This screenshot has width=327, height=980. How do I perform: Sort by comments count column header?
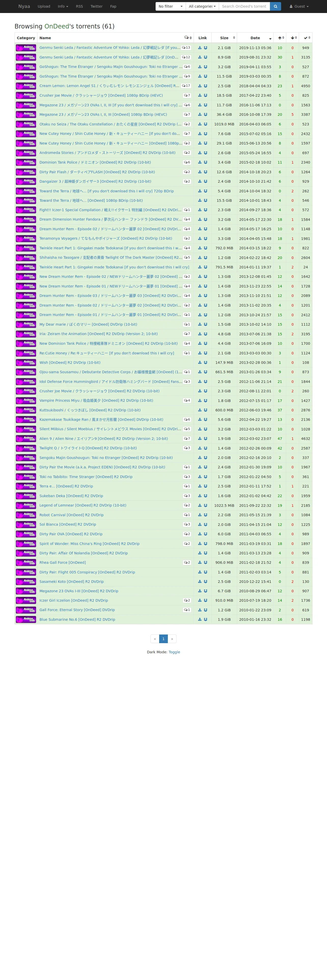[x=188, y=38]
